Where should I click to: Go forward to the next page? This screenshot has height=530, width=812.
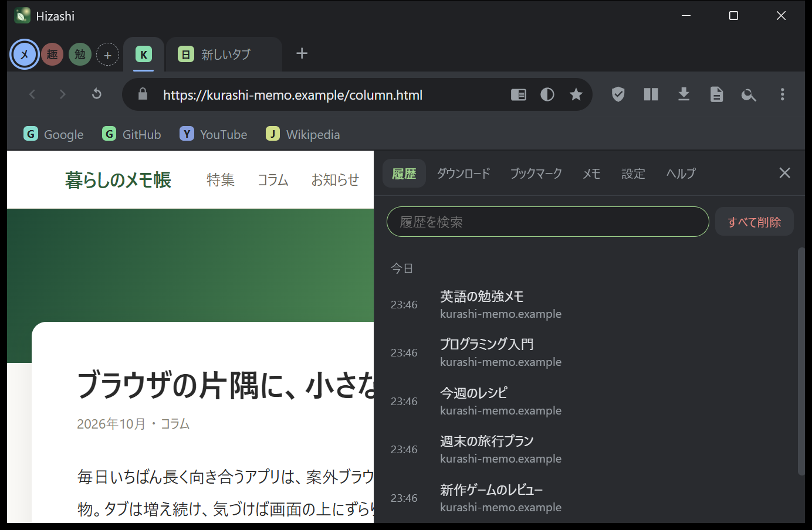click(x=63, y=94)
